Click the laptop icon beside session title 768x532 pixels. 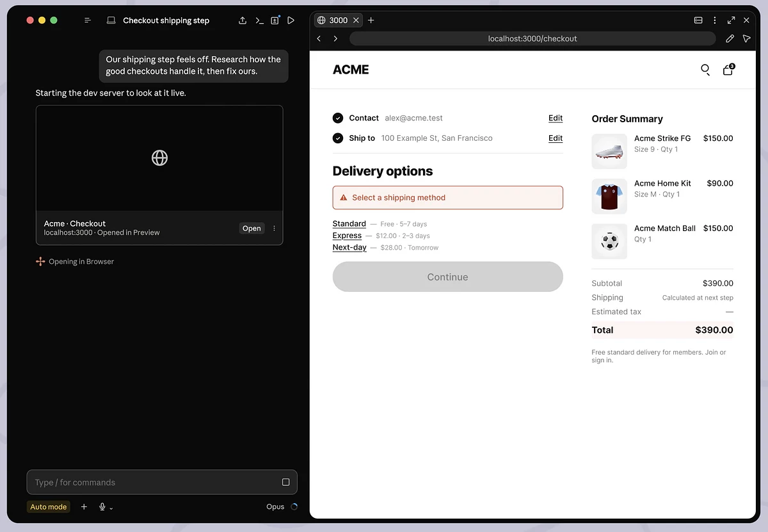coord(111,20)
